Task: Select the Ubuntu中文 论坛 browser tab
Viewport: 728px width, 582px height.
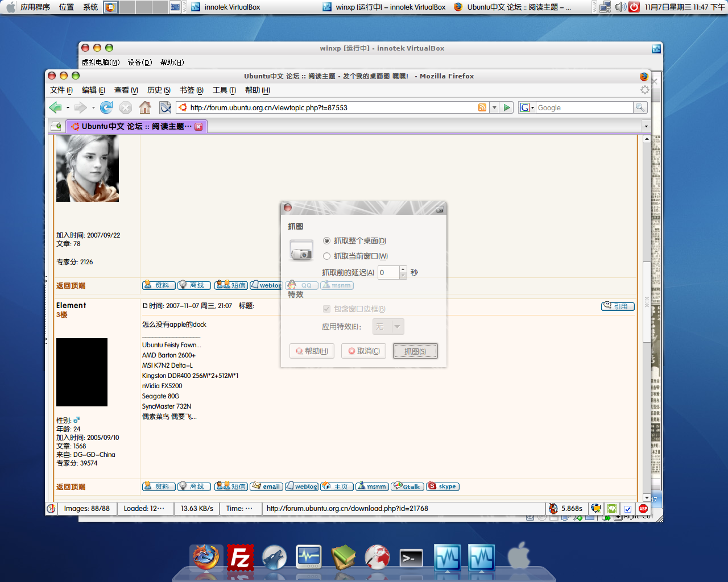Action: (x=136, y=126)
